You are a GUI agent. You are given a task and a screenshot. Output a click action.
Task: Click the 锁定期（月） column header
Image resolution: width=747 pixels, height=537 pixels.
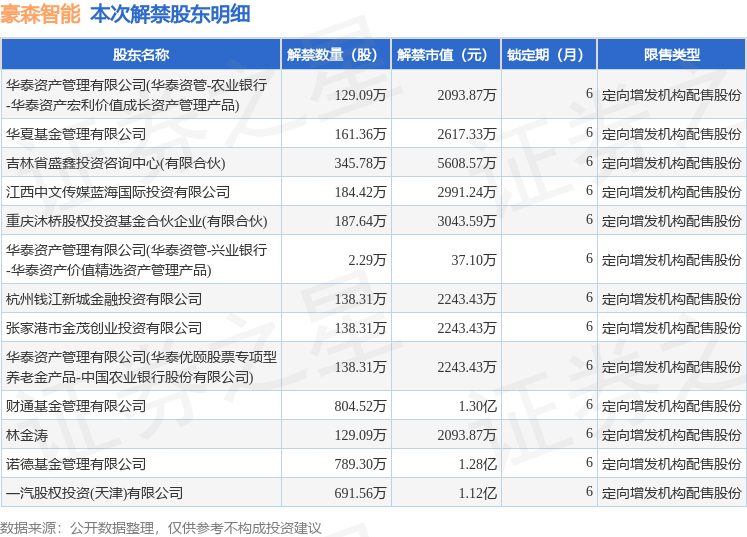[548, 55]
